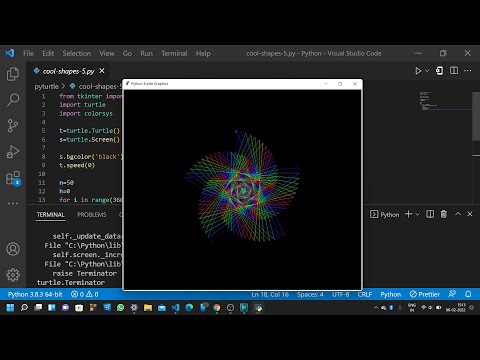The image size is (480, 360).
Task: Open the Explorer view in activity bar
Action: (x=13, y=74)
